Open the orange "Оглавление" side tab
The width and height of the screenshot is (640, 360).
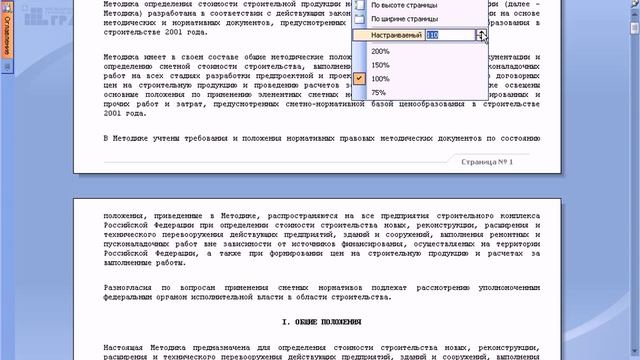(x=7, y=35)
